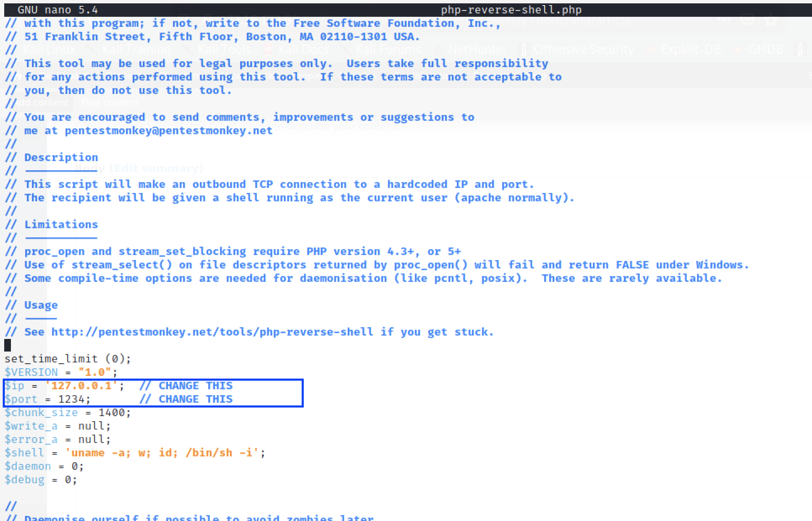The image size is (812, 521).
Task: Click the 'with this program; if not, write' line
Action: 253,23
